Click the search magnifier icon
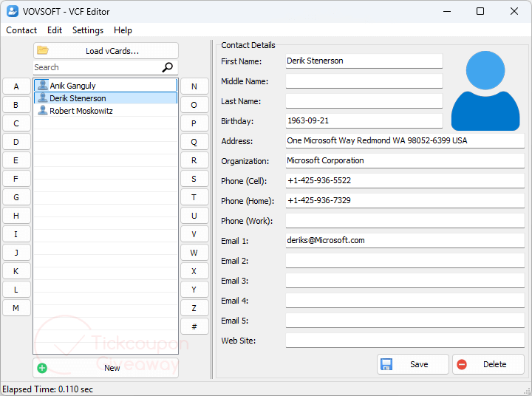This screenshot has width=532, height=396. point(167,67)
